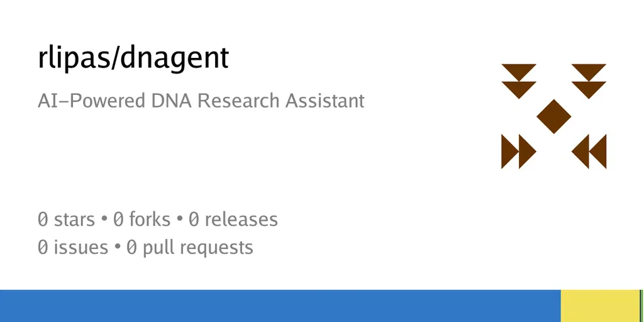Viewport: 644px width, 322px height.
Task: Click the bottom-left double right-pointing triangles
Action: tap(519, 151)
